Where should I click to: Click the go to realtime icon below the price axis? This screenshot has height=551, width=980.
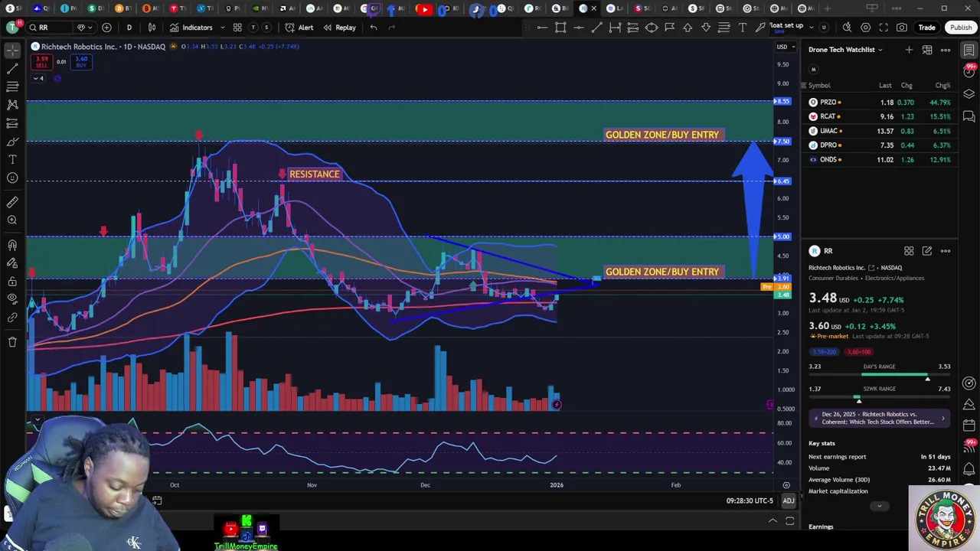coord(786,485)
